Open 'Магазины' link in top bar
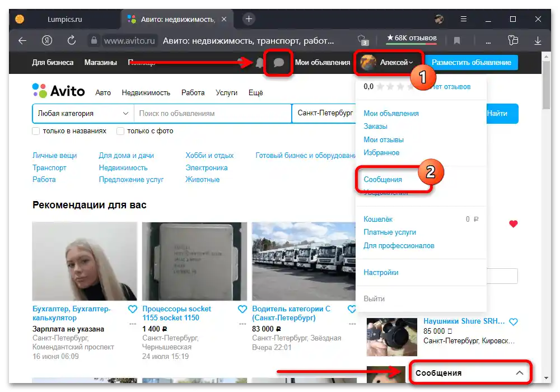 tap(100, 63)
